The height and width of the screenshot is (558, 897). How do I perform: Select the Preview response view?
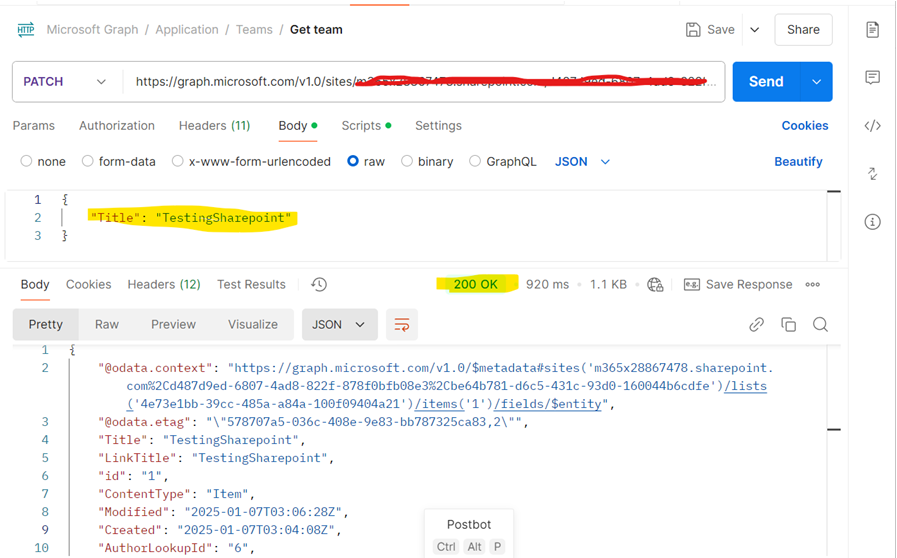tap(173, 324)
